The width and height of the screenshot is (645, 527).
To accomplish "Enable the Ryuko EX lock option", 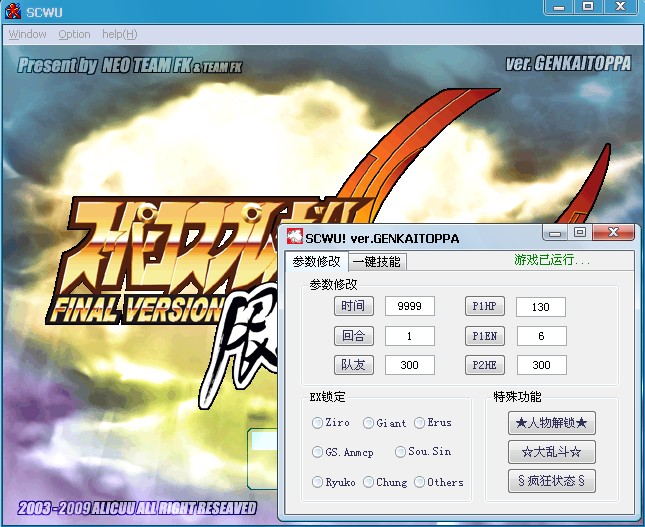I will pos(318,482).
